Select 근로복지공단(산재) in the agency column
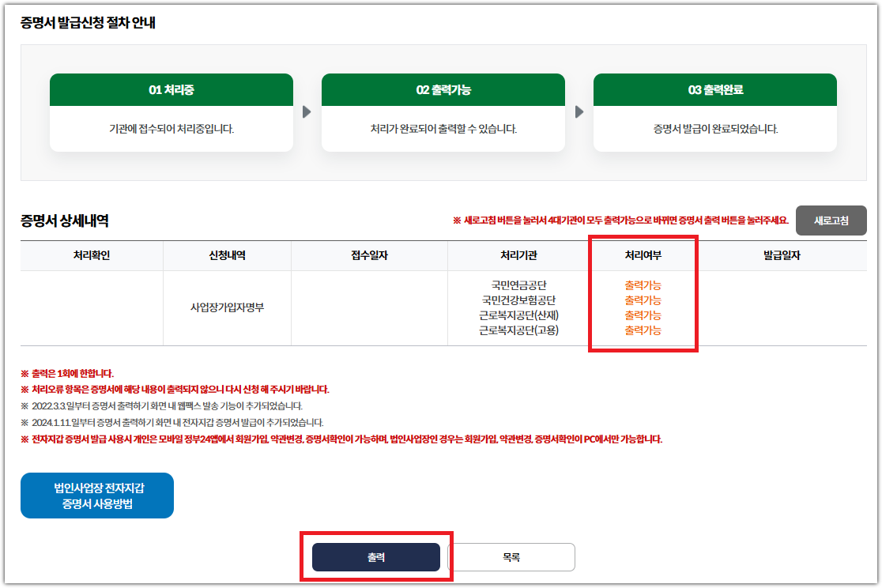This screenshot has width=882, height=588. tap(518, 315)
